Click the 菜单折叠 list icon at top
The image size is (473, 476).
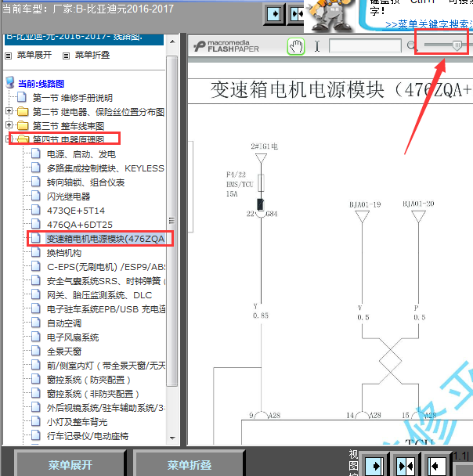point(67,56)
